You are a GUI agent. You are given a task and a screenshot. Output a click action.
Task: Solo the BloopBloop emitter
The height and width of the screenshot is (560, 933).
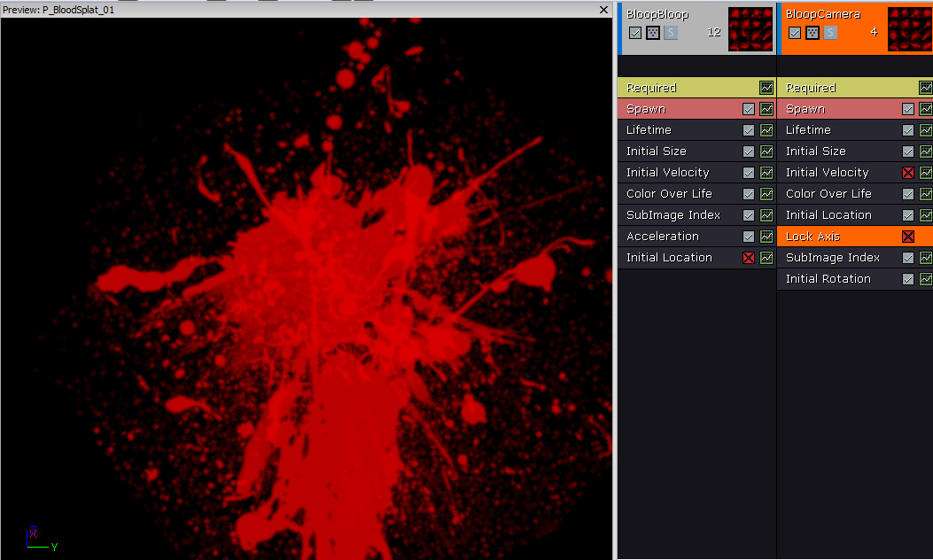pos(671,33)
